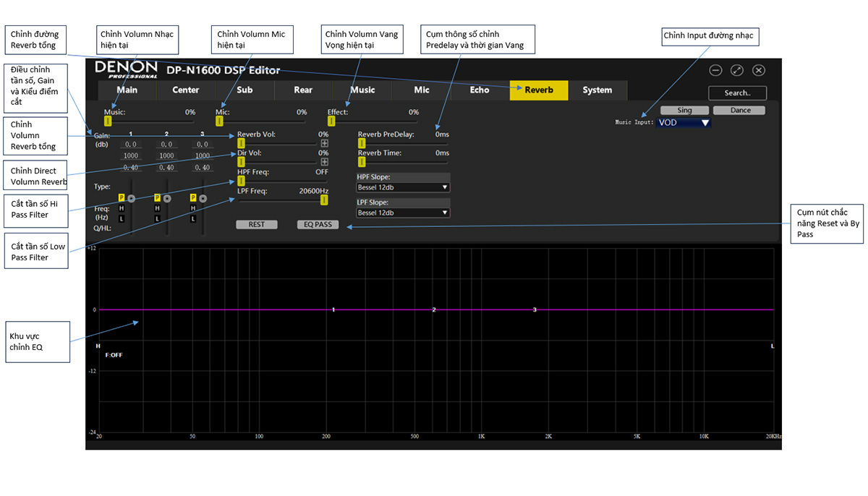The width and height of the screenshot is (868, 496).
Task: Switch to the Center tab
Action: [x=186, y=90]
